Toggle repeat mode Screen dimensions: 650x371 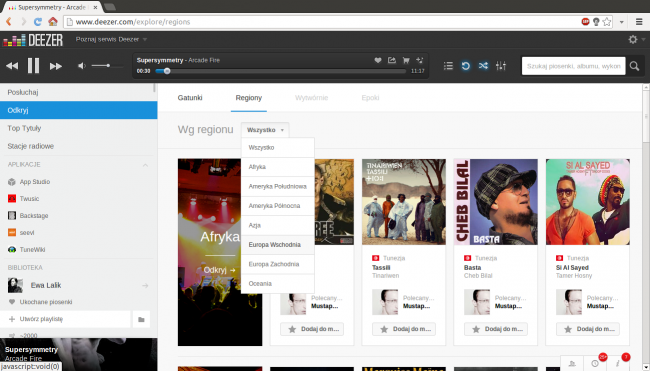pyautogui.click(x=466, y=66)
